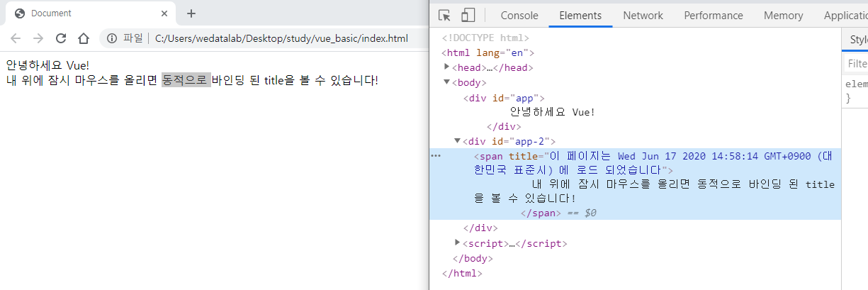The image size is (868, 290).
Task: Select the '안녕하세요 Vue!' text node in DOM tree
Action: click(553, 112)
